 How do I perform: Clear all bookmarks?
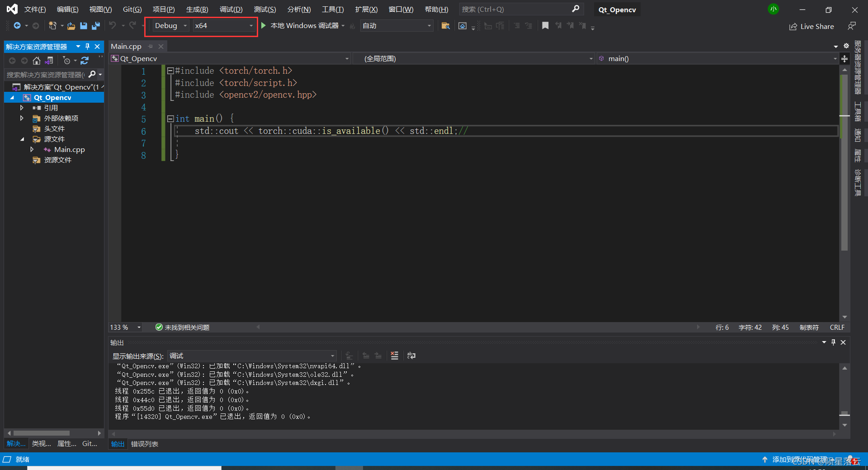pos(583,26)
